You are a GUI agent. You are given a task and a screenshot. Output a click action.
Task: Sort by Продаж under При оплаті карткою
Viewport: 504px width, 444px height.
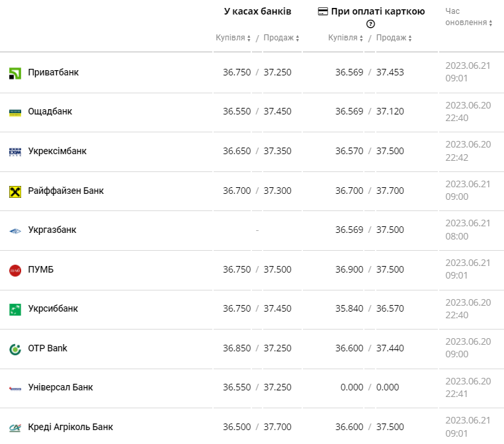tap(394, 38)
